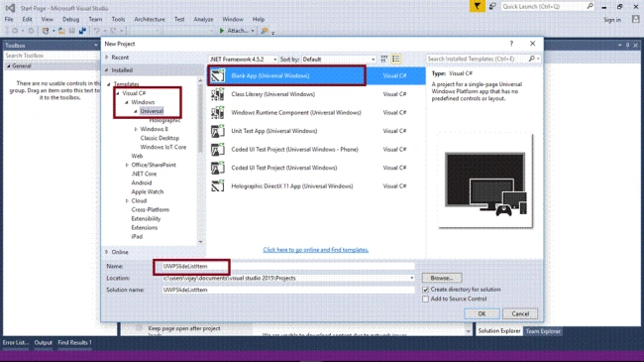Click Search Toolbox field

[51, 56]
